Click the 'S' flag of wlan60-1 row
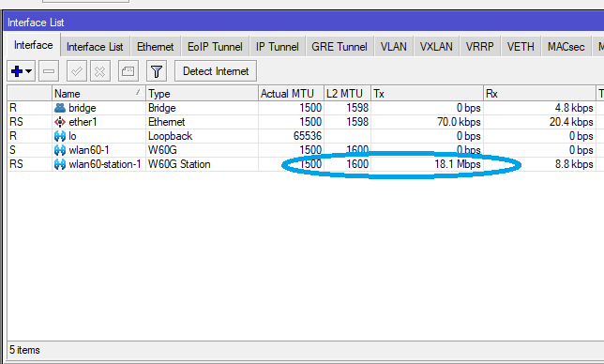Image resolution: width=604 pixels, height=364 pixels. click(x=13, y=150)
